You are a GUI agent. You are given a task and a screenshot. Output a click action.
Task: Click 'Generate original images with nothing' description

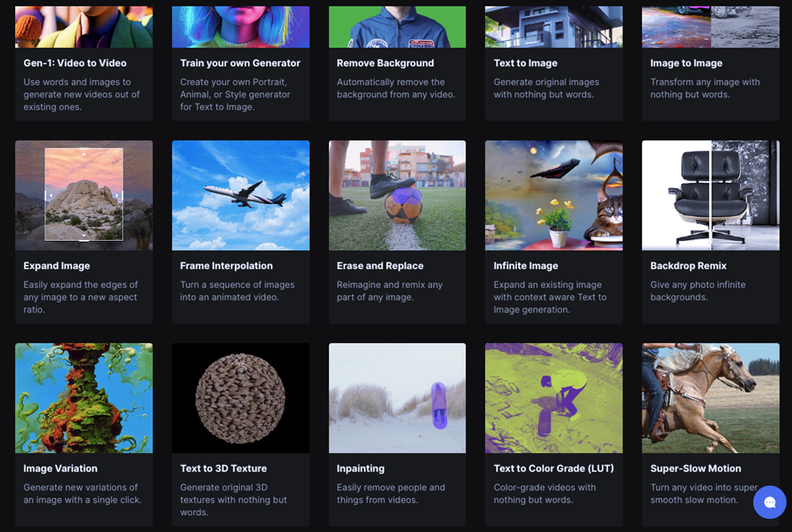(546, 88)
